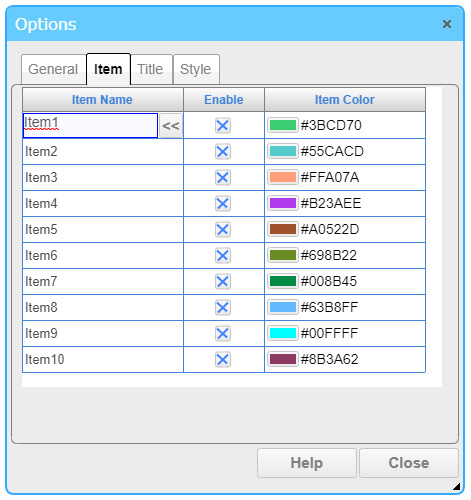The height and width of the screenshot is (500, 471).
Task: Click the cyan #00FFFF color swatch
Action: point(283,333)
